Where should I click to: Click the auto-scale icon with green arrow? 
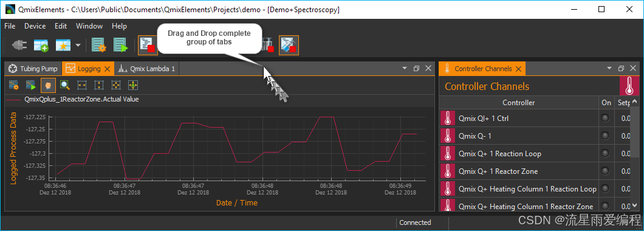133,85
